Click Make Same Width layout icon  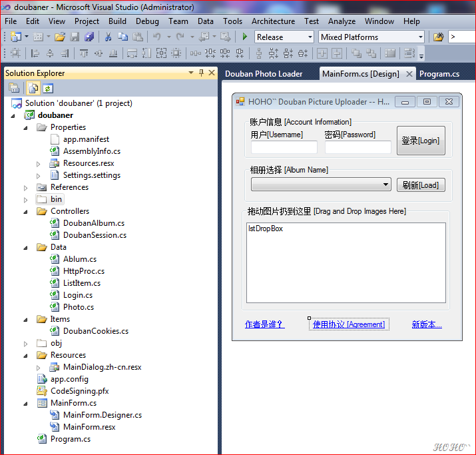pos(132,53)
